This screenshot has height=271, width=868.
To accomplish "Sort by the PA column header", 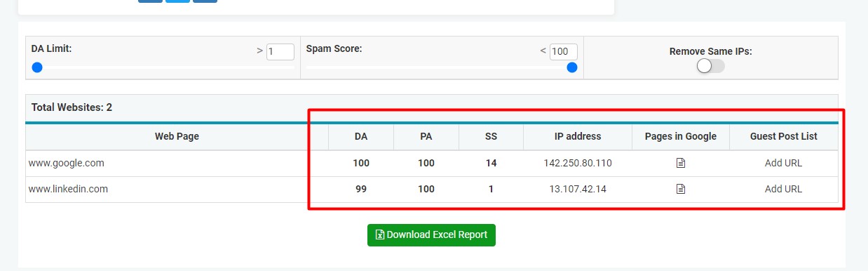I will [x=426, y=136].
